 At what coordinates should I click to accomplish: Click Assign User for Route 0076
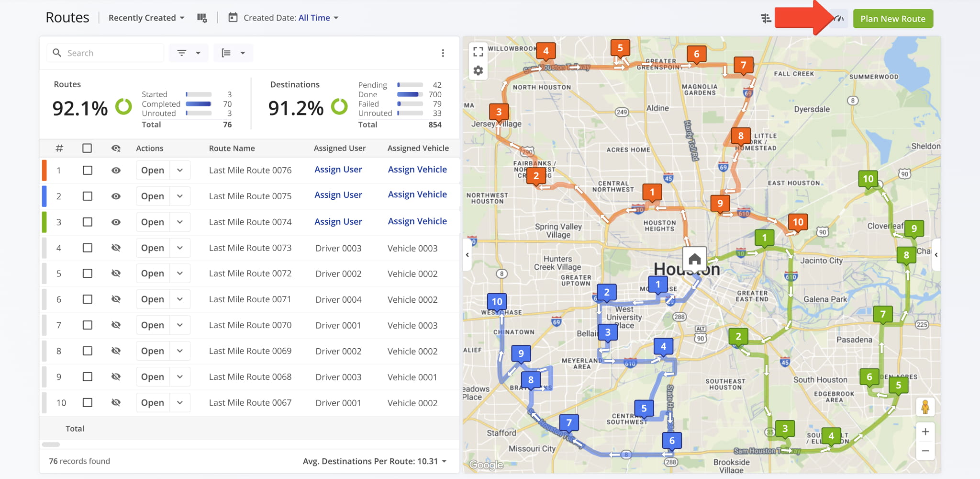tap(338, 170)
